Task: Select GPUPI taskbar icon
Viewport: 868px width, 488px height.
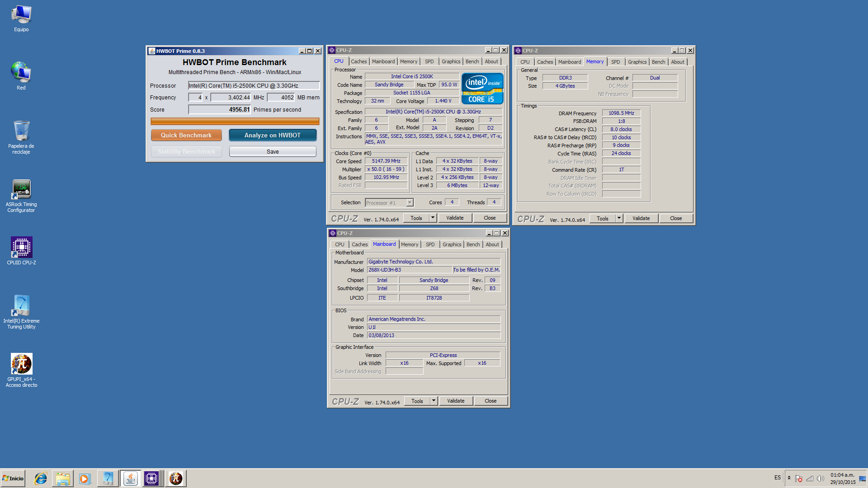Action: (x=176, y=479)
